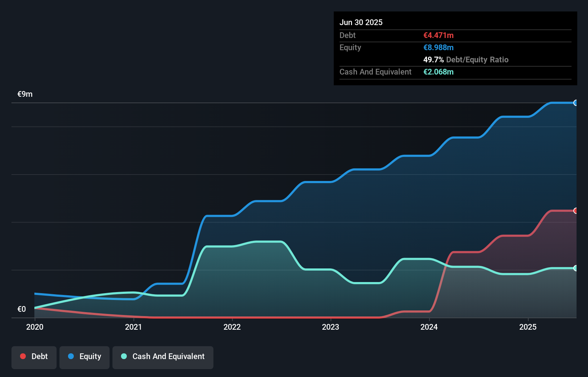The height and width of the screenshot is (377, 588).
Task: Click the blue Equity legend dot
Action: click(71, 356)
